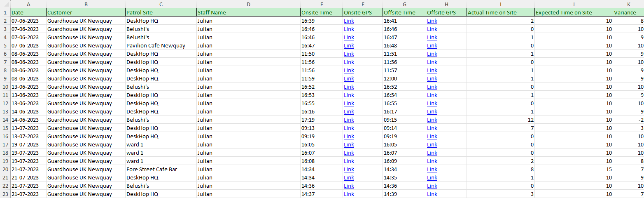Screen dimensions: 644x198
Task: Open Onsite GPS link in row 17
Action: 349,145
